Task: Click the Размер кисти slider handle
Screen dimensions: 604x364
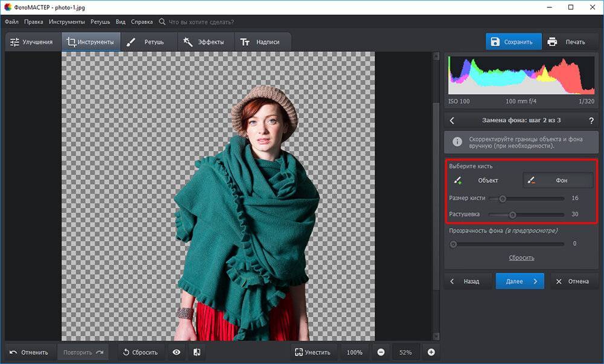Action: (502, 198)
